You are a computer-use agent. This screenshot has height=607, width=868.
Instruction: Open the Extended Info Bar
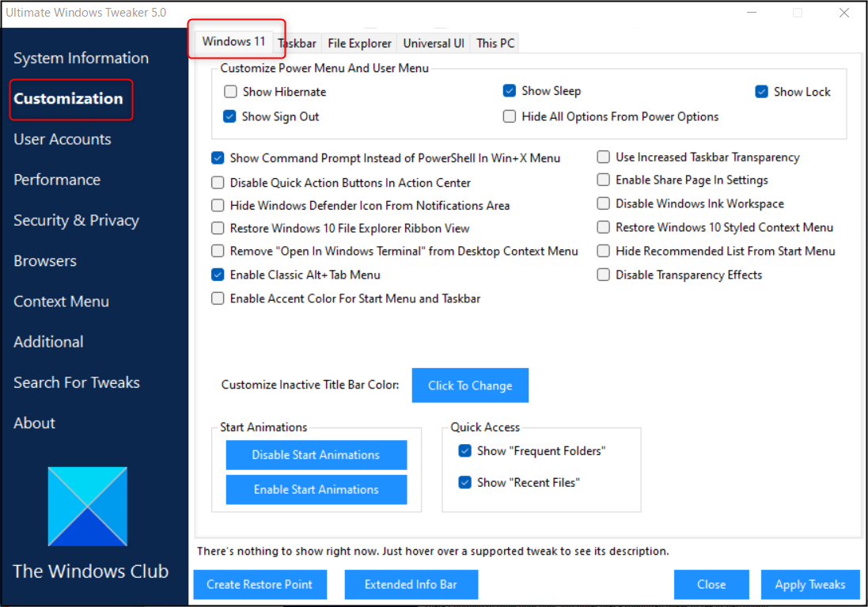click(411, 584)
